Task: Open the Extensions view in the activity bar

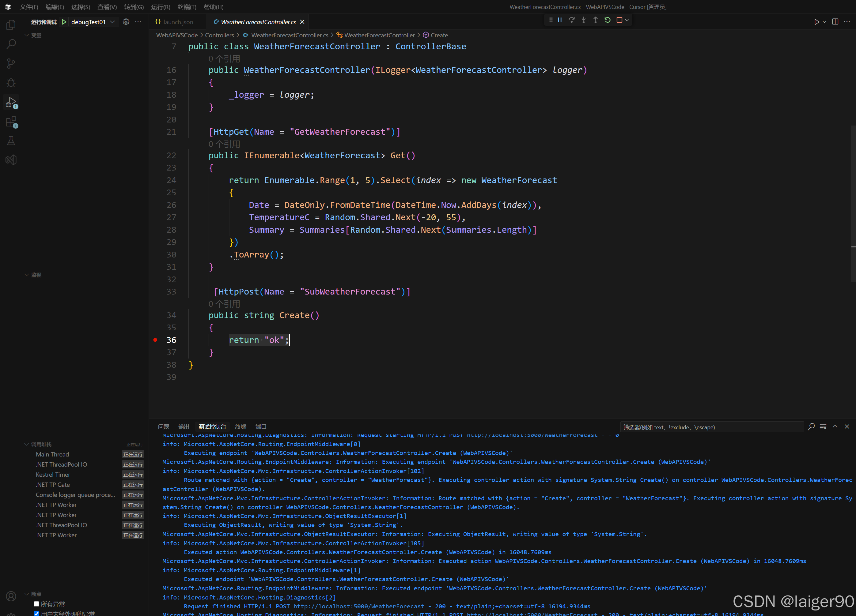Action: click(x=11, y=122)
